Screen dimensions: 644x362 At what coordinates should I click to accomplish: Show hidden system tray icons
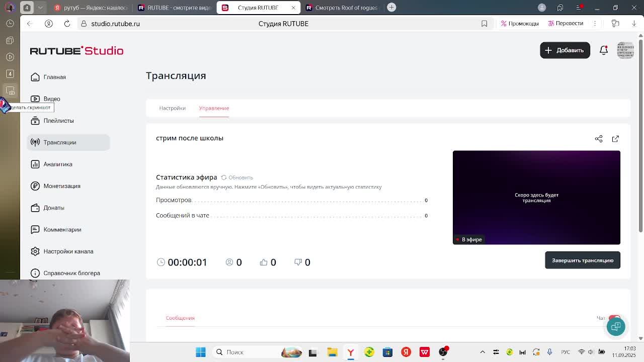point(482,352)
